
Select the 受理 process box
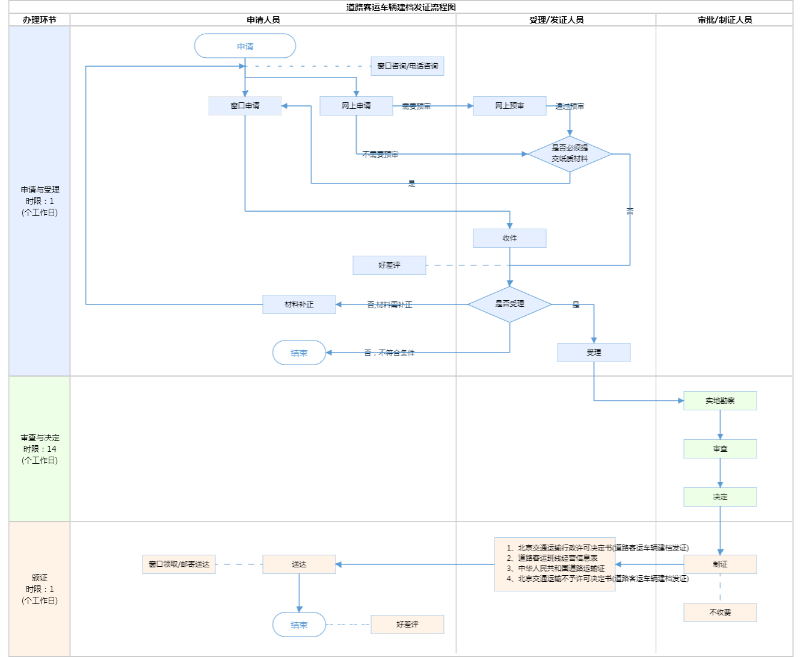click(594, 353)
